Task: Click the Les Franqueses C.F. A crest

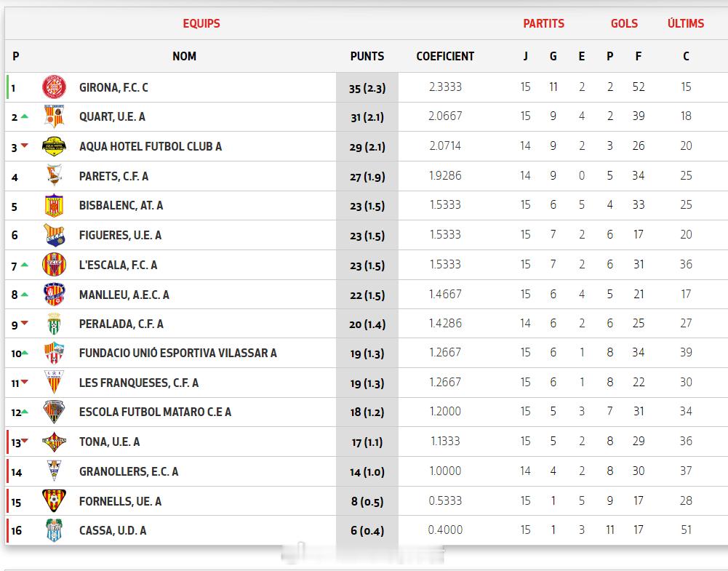Action: 54,382
